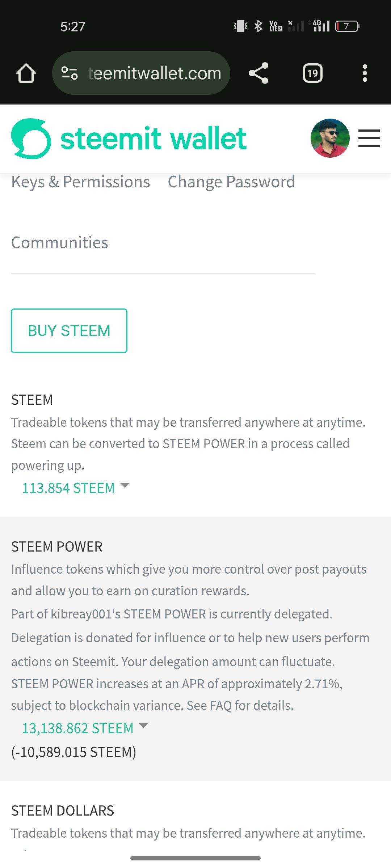Select the Communities tab
This screenshot has width=391, height=868.
pos(60,242)
